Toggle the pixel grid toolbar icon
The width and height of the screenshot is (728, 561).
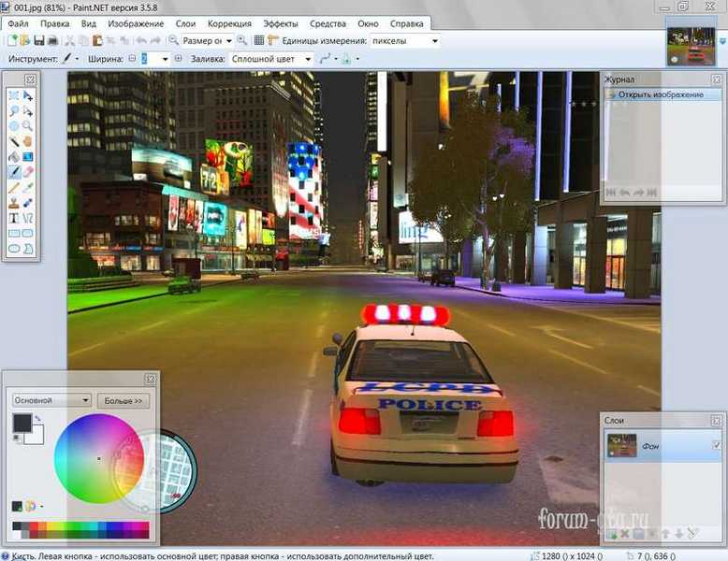pos(259,41)
